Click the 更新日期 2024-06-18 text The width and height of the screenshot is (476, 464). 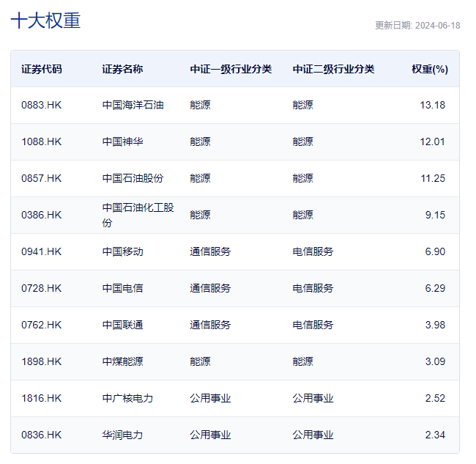[x=417, y=26]
